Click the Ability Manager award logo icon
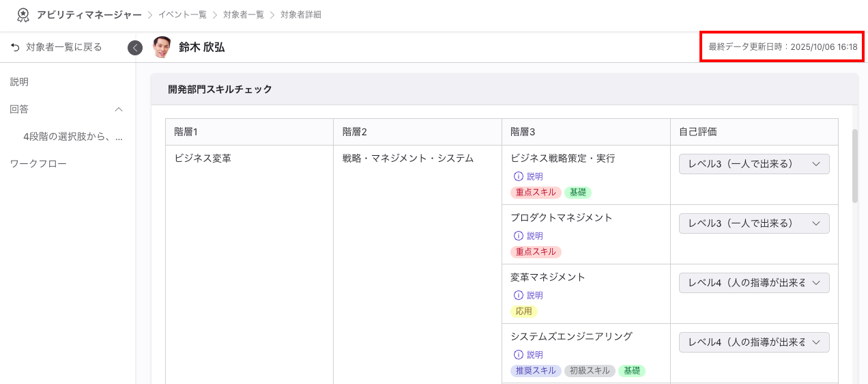The height and width of the screenshot is (384, 868). click(x=23, y=14)
